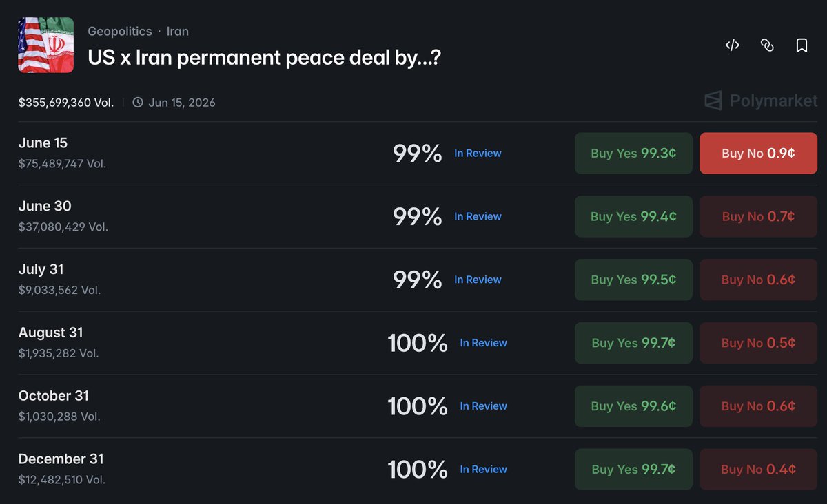Copy market link via chain icon
Viewport: 827px width, 504px height.
[x=767, y=45]
